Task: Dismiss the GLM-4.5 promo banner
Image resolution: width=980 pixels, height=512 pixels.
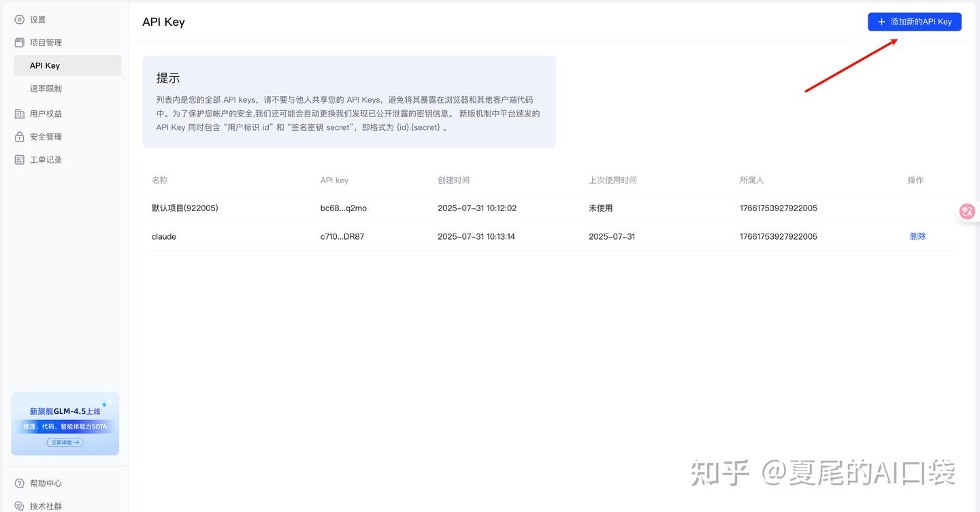Action: click(x=114, y=400)
